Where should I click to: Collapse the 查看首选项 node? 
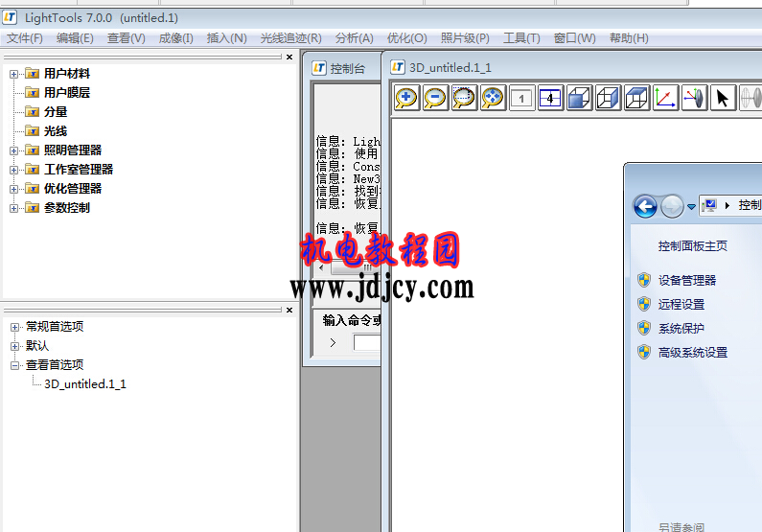tap(14, 365)
